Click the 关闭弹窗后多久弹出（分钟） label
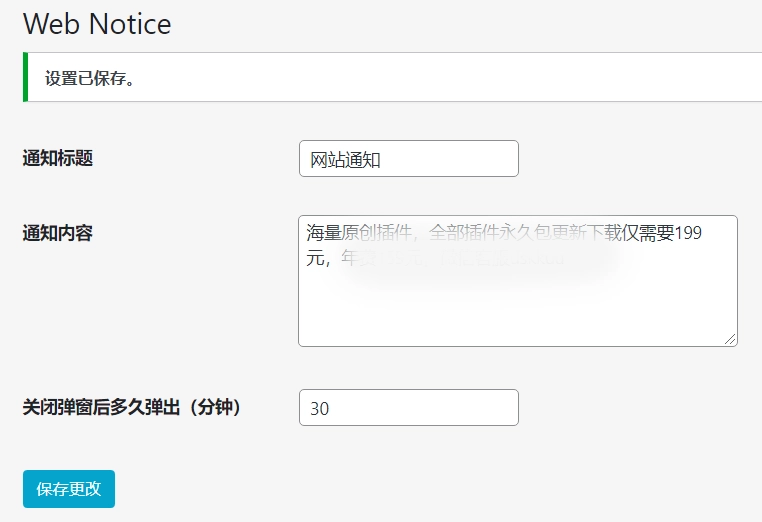Image resolution: width=762 pixels, height=522 pixels. [x=132, y=407]
